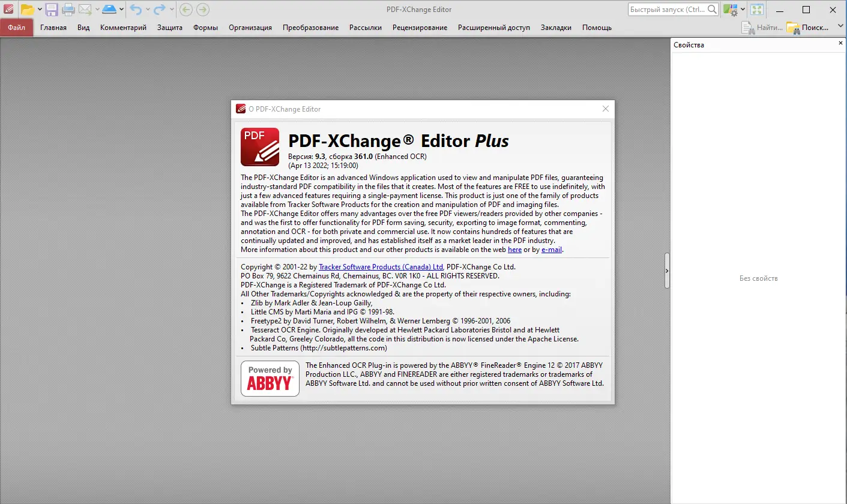Open the Преобразование tab
Screen dimensions: 847x504
pos(311,28)
